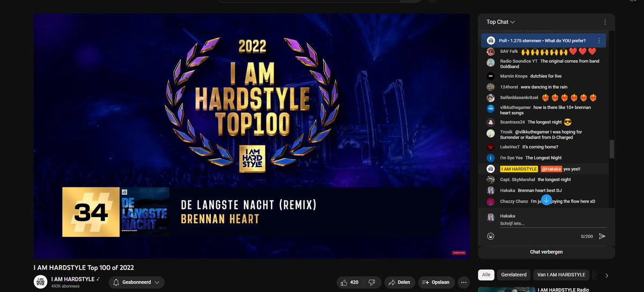The image size is (644, 292).
Task: Click the message 'dutchies for live'
Action: click(547, 76)
